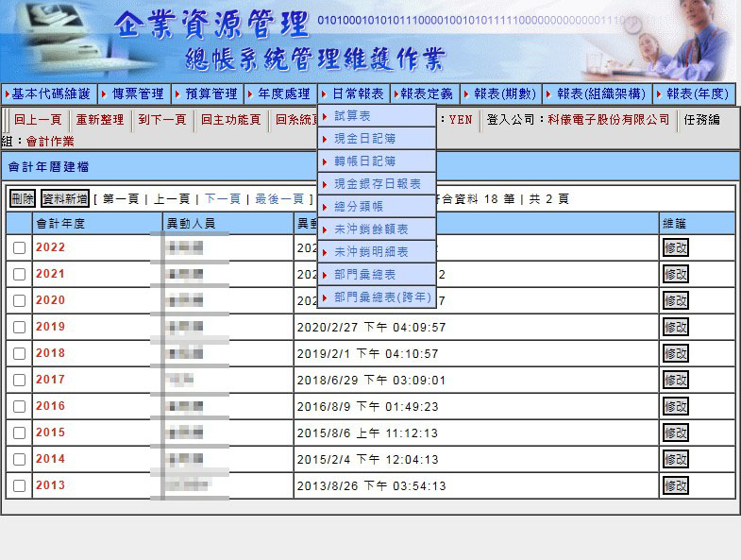Check the box for year 2014

(x=20, y=460)
